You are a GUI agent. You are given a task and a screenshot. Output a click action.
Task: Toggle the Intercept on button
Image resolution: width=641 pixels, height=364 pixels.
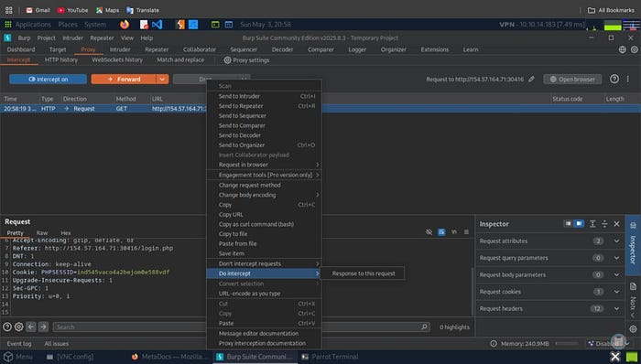49,80
